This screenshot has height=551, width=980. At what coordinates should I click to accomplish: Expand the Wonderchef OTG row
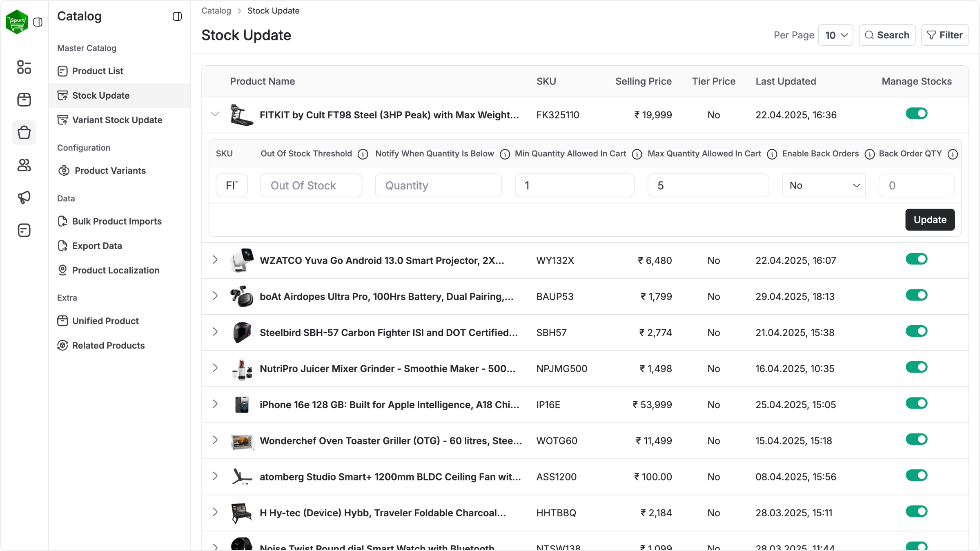pos(215,440)
